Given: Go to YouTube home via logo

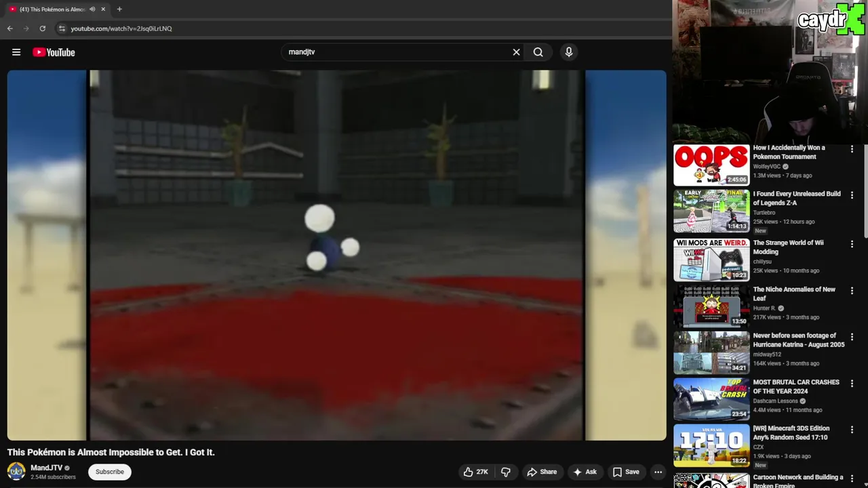Looking at the screenshot, I should pos(54,52).
